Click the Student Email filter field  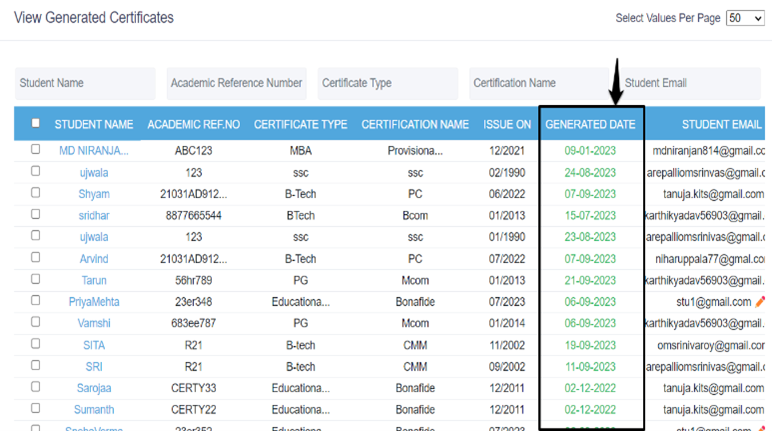pyautogui.click(x=690, y=83)
